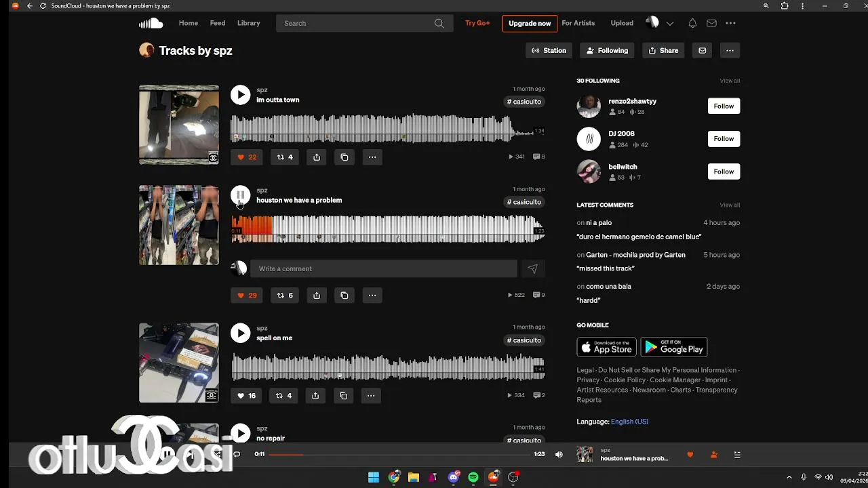868x488 pixels.
Task: Open the three-dot menu in top navigation
Action: [730, 23]
